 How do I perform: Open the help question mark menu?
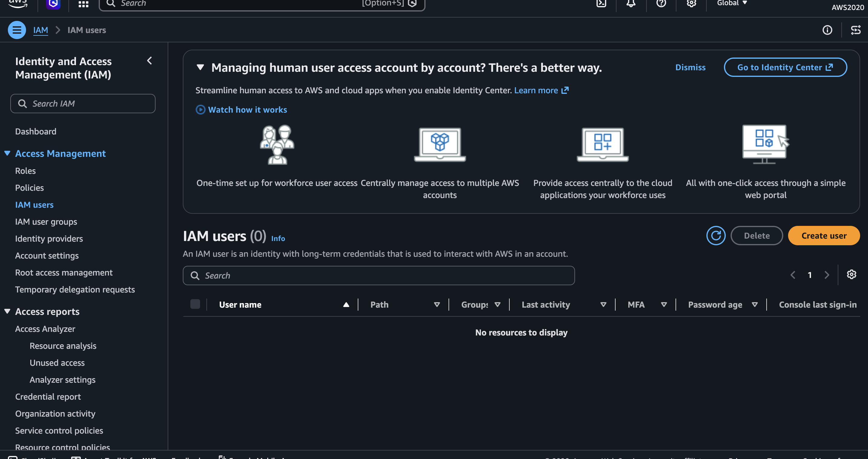pyautogui.click(x=661, y=3)
